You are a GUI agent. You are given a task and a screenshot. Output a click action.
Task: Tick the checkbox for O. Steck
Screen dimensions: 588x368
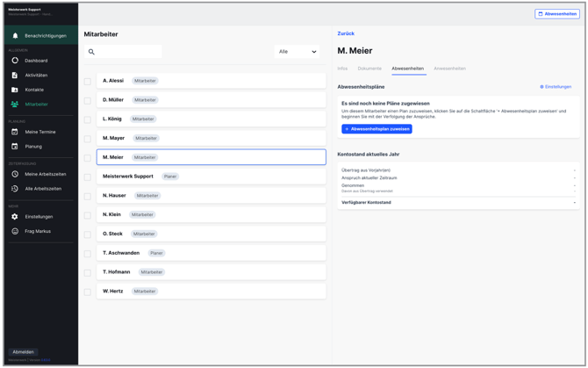[88, 235]
